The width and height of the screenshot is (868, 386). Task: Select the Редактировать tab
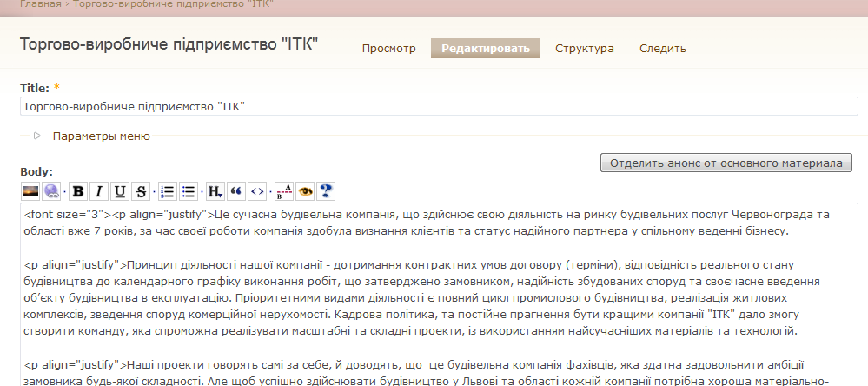point(486,49)
